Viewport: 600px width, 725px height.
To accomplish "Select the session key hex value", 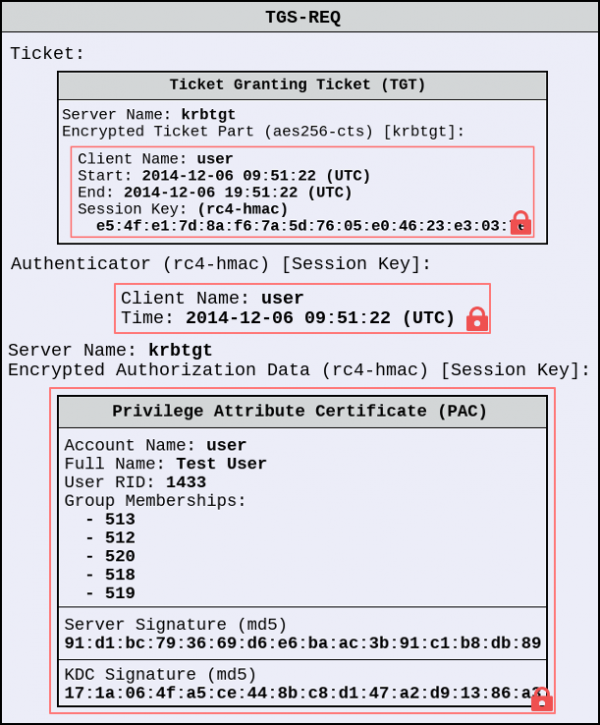I will point(307,226).
